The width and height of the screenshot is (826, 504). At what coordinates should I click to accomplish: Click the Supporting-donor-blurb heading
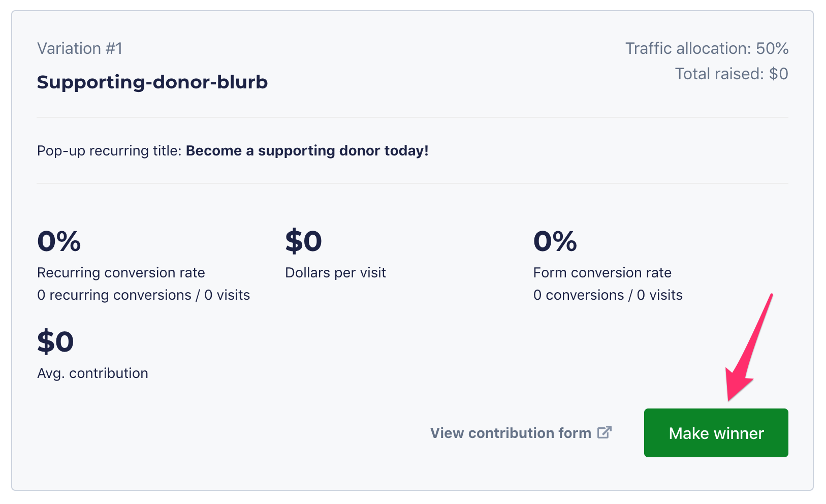coord(152,82)
